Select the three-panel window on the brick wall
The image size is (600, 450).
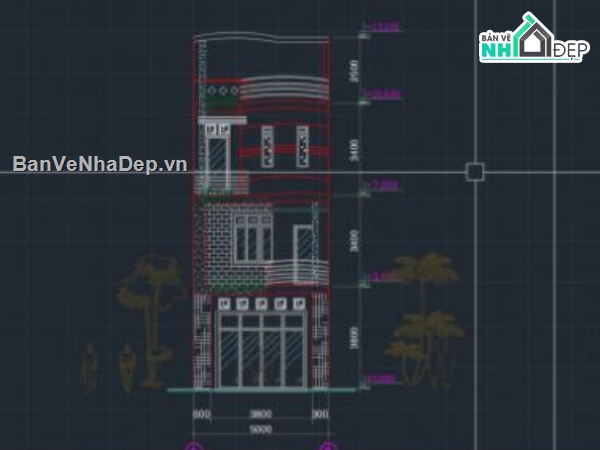[253, 239]
